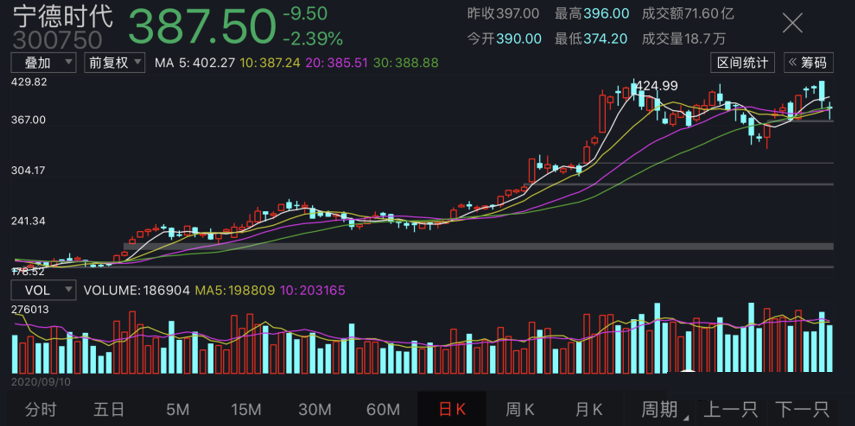Open the 叠加 overlay dropdown
Image resolution: width=855 pixels, height=426 pixels.
pos(43,63)
